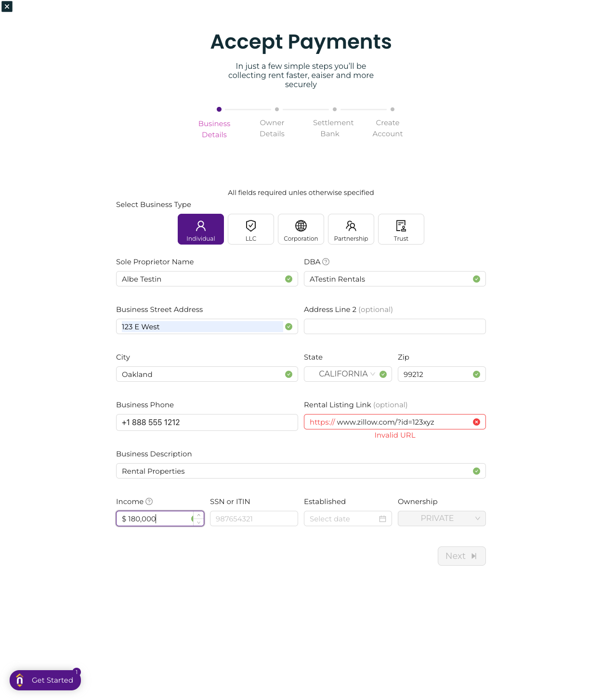This screenshot has width=602, height=700.
Task: Jump to the Settlement Bank step
Action: click(x=333, y=128)
